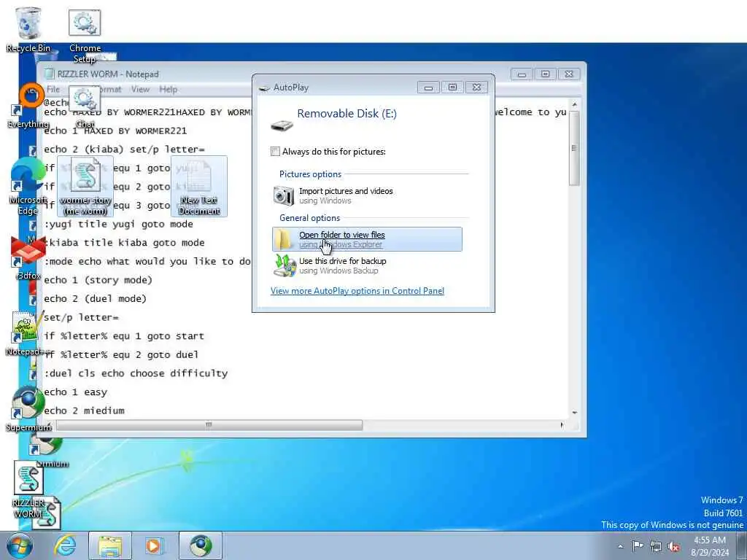Image resolution: width=747 pixels, height=560 pixels.
Task: Open the Help menu in Notepad
Action: click(169, 89)
